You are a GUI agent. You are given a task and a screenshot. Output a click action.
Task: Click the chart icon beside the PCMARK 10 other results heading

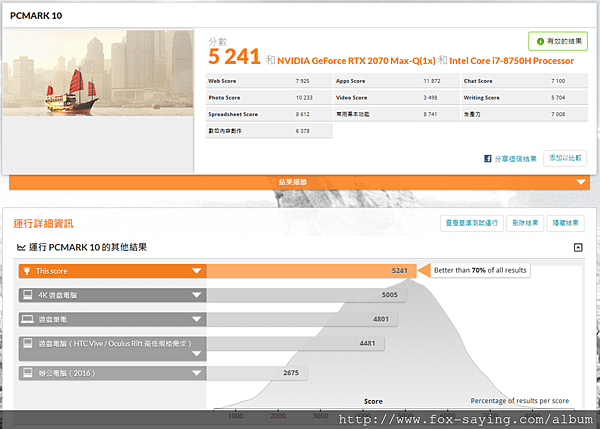[x=21, y=248]
